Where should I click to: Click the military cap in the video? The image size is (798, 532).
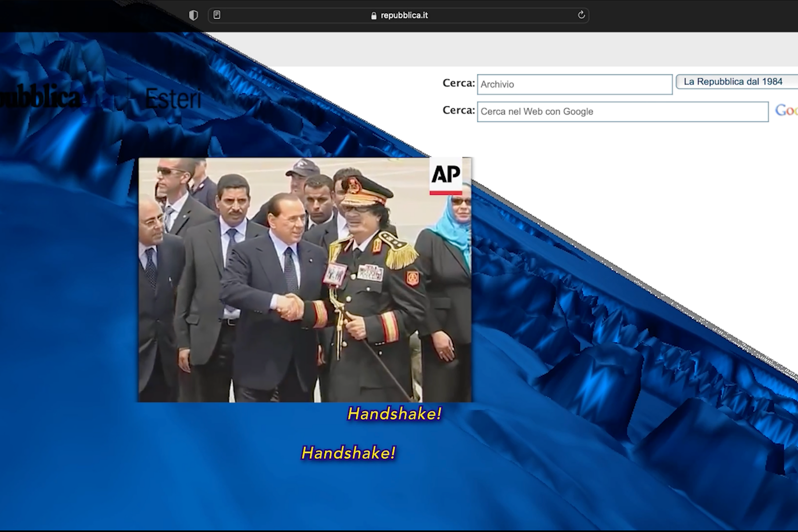tap(364, 190)
